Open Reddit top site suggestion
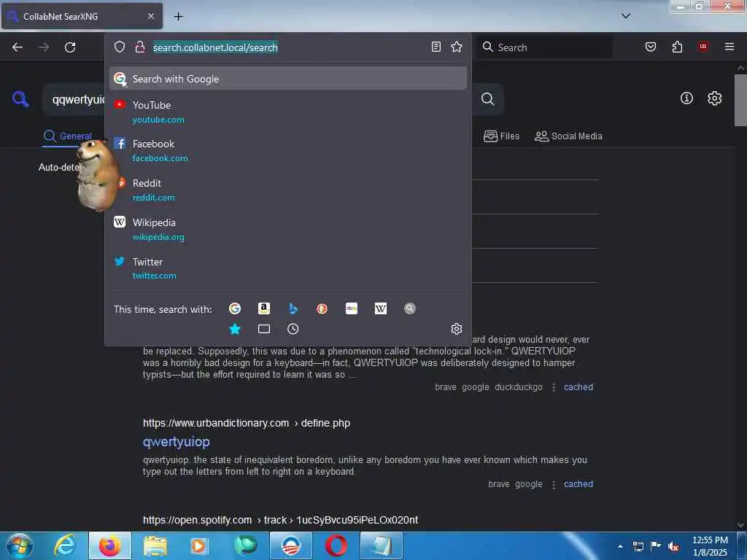Viewport: 747px width, 560px height. (287, 190)
